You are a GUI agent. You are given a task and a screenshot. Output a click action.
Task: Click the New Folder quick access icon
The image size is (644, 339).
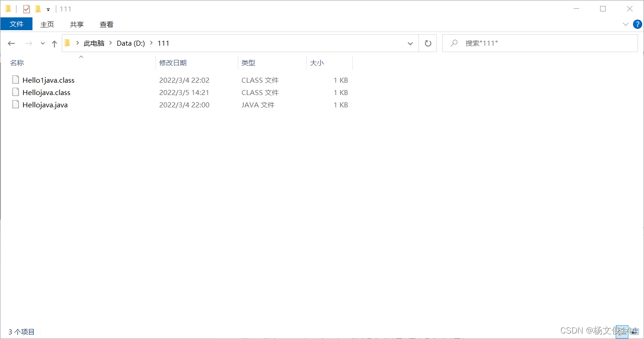click(x=38, y=9)
